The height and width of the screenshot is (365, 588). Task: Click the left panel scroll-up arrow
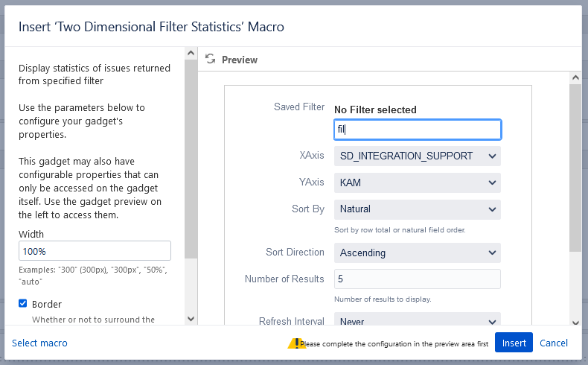coord(191,54)
